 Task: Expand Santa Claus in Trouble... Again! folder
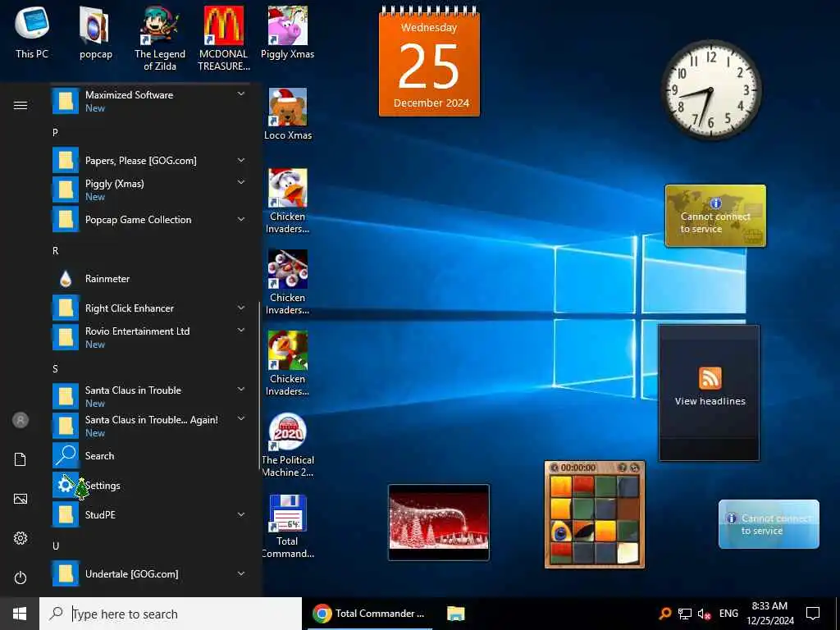click(241, 418)
